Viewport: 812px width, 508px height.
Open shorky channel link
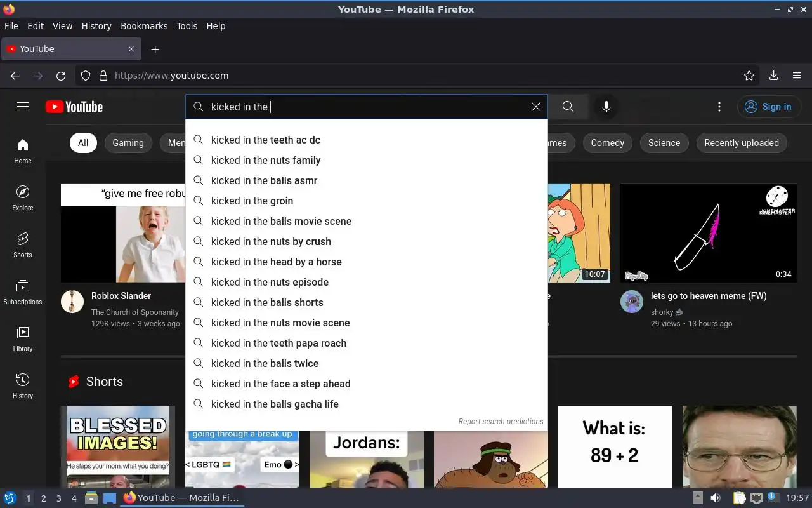662,312
